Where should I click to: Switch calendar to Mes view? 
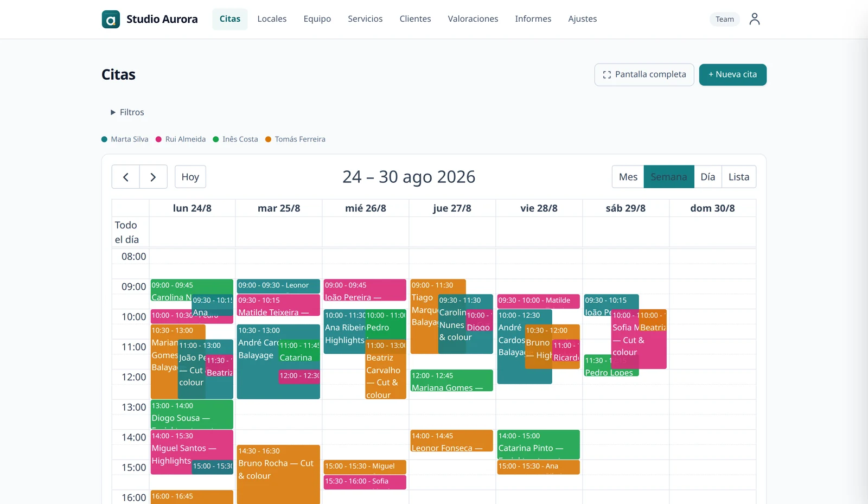point(628,177)
